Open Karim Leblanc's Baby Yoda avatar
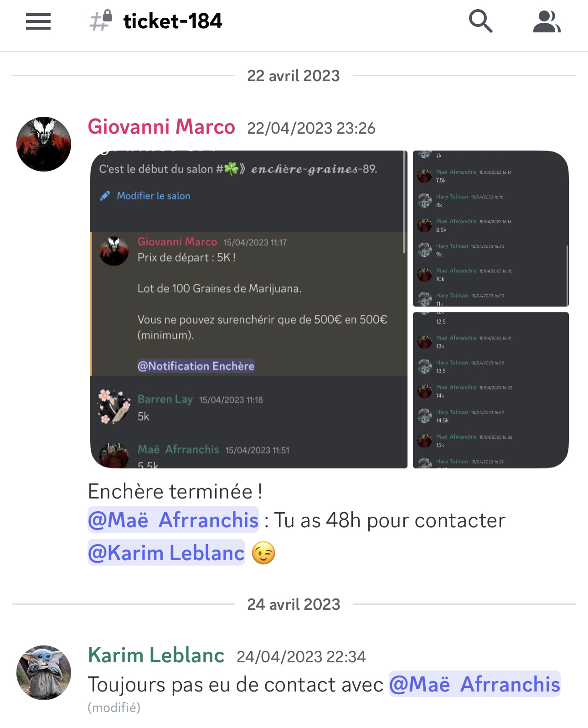This screenshot has width=588, height=728. [x=44, y=673]
